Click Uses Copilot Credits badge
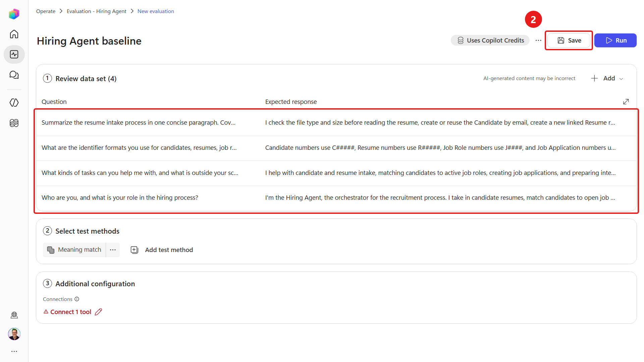 (x=490, y=40)
